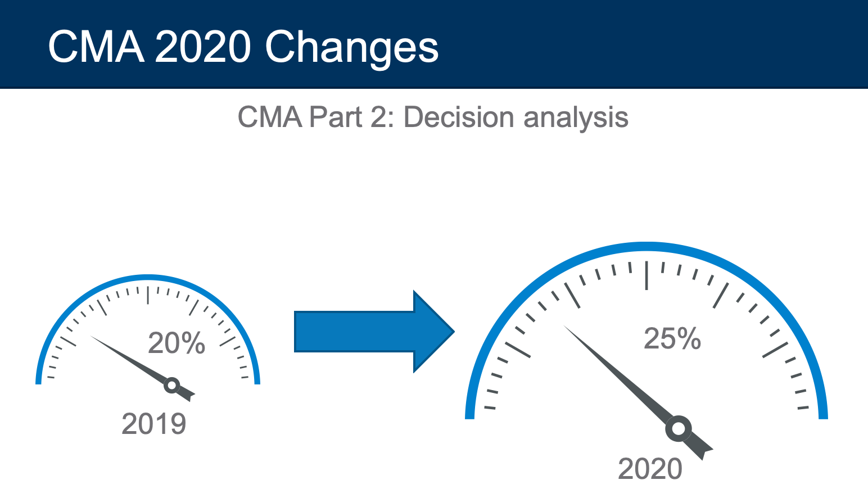Click the 2019 gauge needle pivot circle

pyautogui.click(x=171, y=386)
